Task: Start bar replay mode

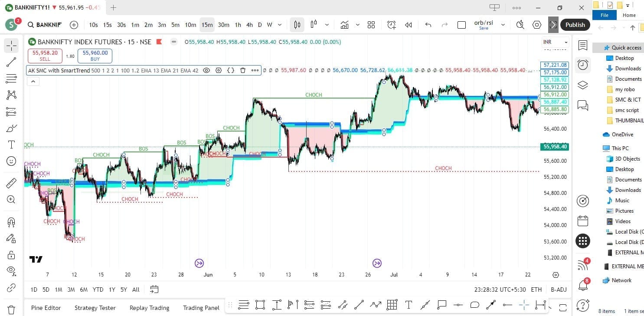Action: point(408,25)
